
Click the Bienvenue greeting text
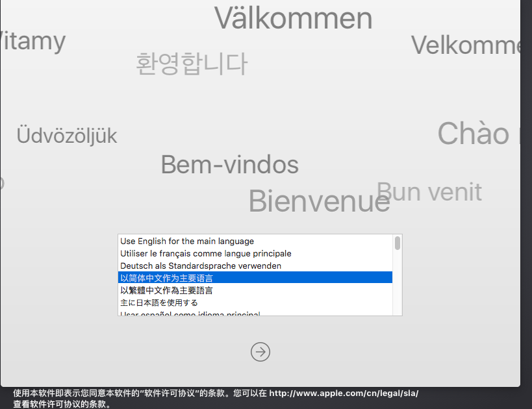click(x=320, y=201)
